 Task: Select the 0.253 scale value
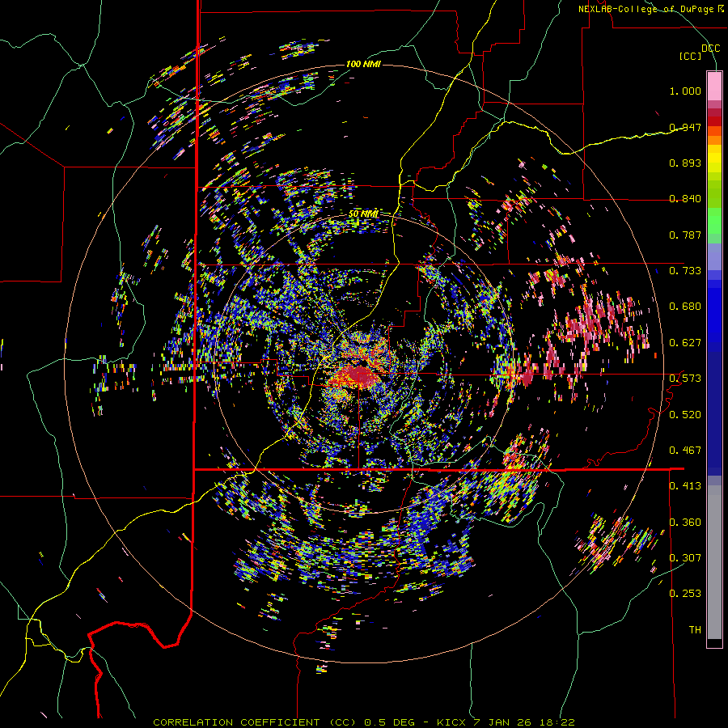[x=685, y=594]
